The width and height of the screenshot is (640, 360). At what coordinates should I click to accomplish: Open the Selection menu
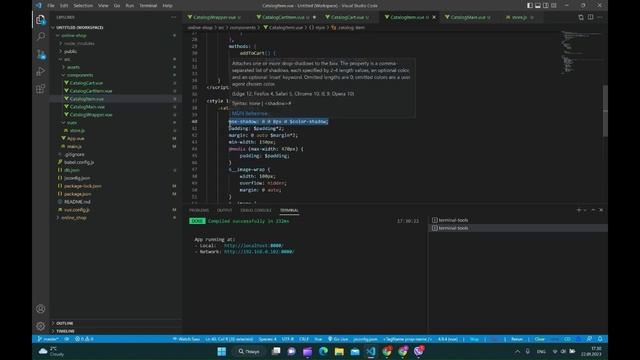[x=83, y=6]
